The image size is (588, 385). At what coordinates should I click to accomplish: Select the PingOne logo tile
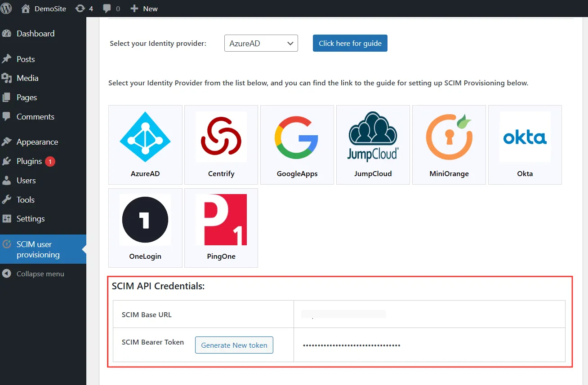221,228
